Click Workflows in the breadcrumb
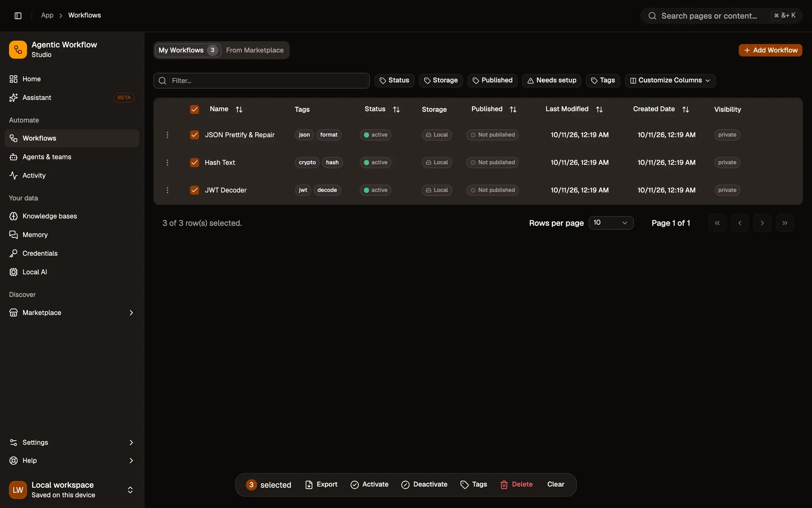 84,15
